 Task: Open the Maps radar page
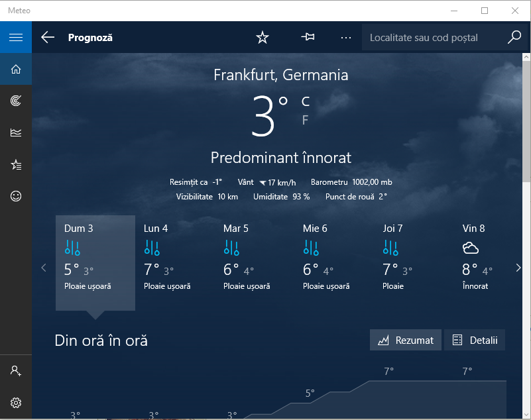pyautogui.click(x=16, y=101)
